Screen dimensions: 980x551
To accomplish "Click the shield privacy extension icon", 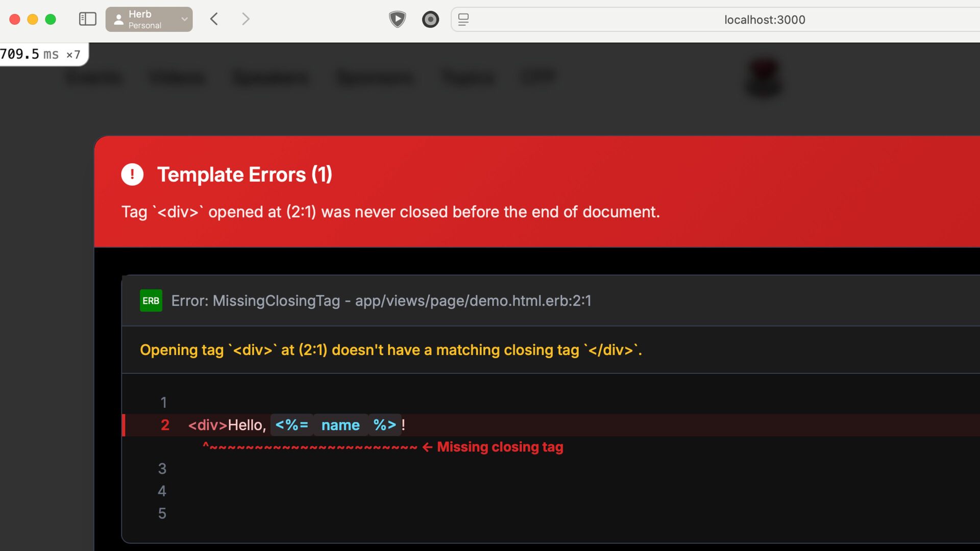I will [x=397, y=19].
